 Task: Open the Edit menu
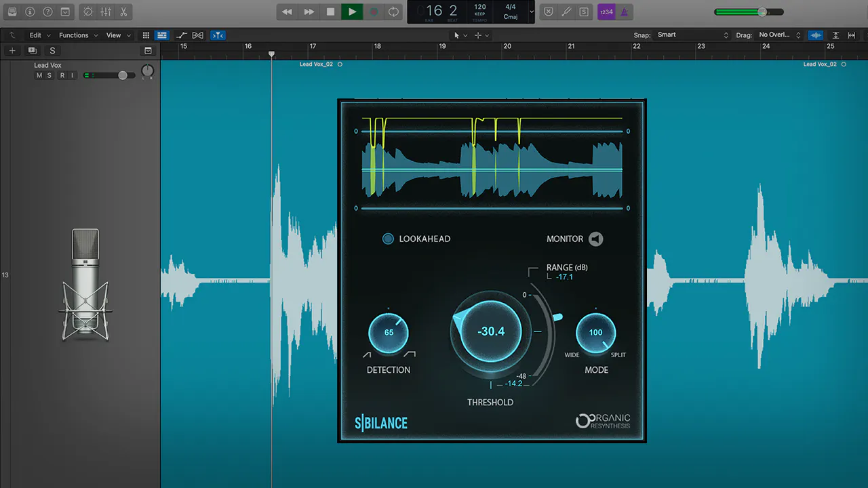[39, 35]
